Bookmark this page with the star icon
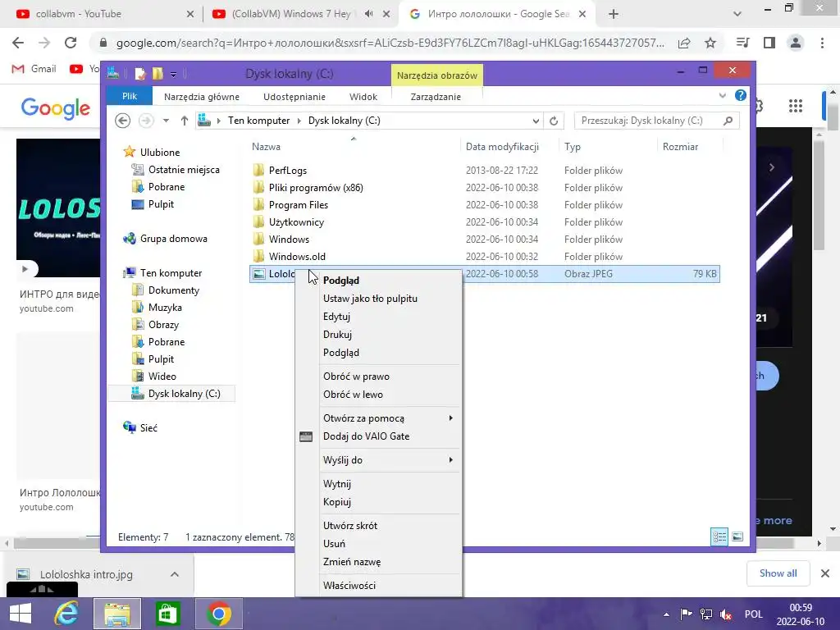The height and width of the screenshot is (630, 840). 710,43
